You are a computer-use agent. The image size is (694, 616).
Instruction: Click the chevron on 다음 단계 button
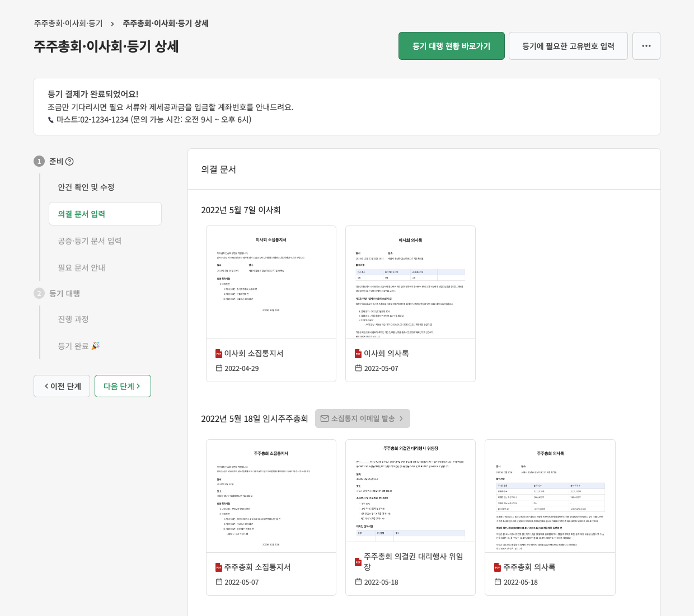pos(139,385)
